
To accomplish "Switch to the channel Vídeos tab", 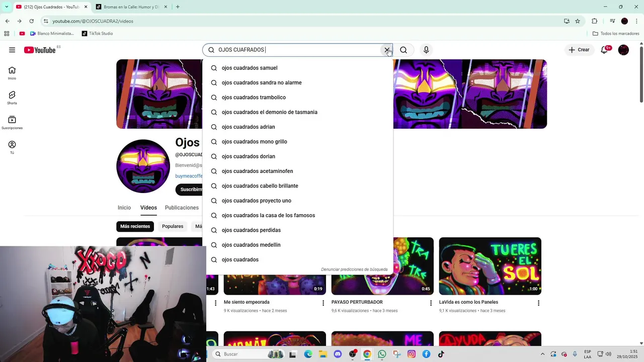I will (x=148, y=208).
